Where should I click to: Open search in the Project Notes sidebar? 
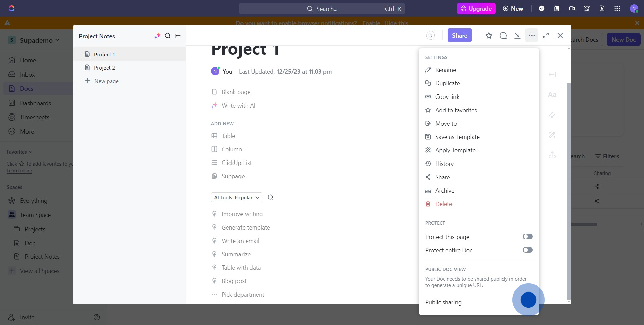click(168, 36)
